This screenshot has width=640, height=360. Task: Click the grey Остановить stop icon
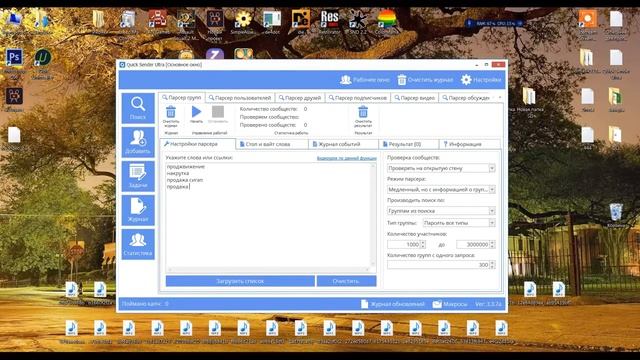218,111
